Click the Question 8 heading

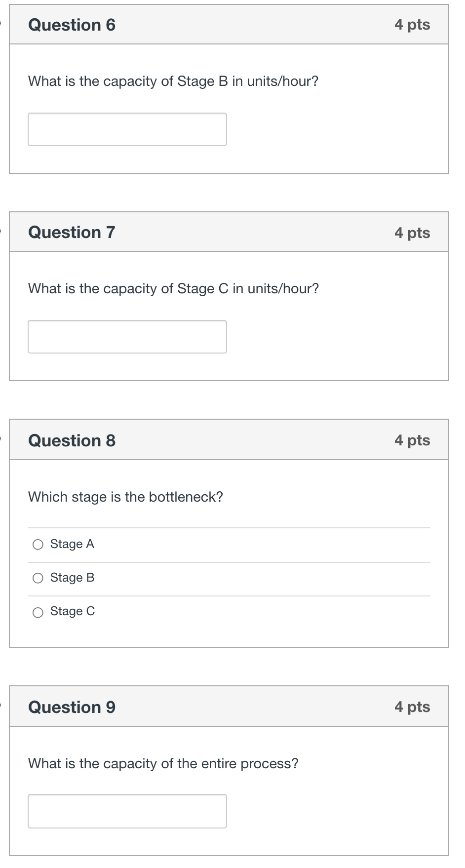[x=72, y=440]
